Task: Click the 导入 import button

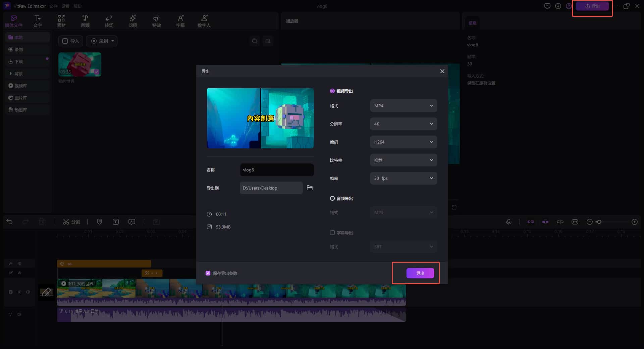Action: click(71, 41)
